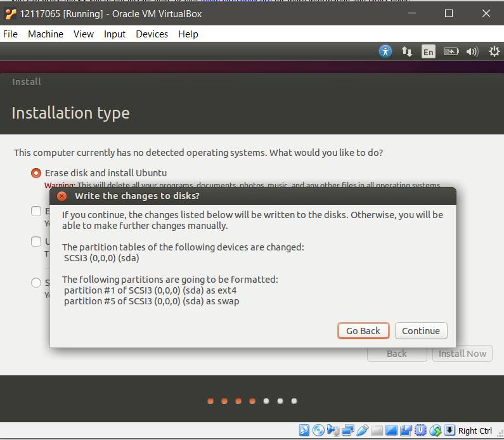Click the Right Ctrl host key label
The height and width of the screenshot is (440, 504).
tap(475, 430)
